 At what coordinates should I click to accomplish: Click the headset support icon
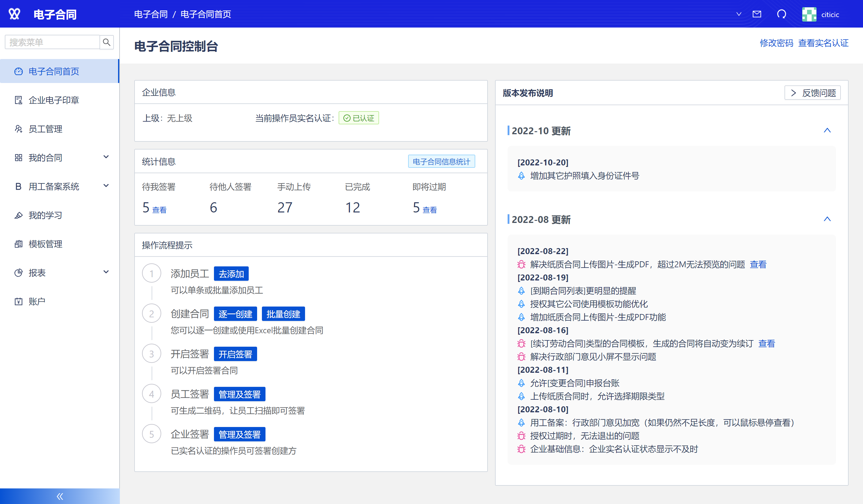tap(781, 14)
